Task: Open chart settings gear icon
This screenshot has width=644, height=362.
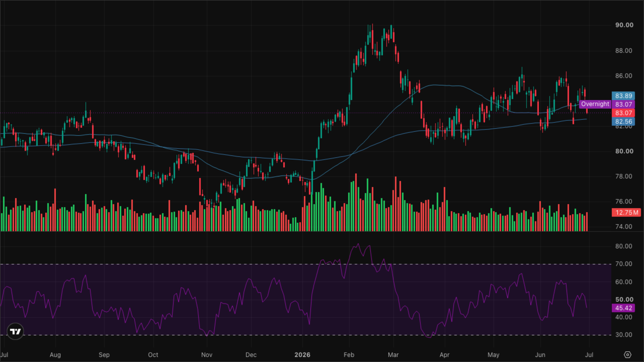Action: pos(627,355)
